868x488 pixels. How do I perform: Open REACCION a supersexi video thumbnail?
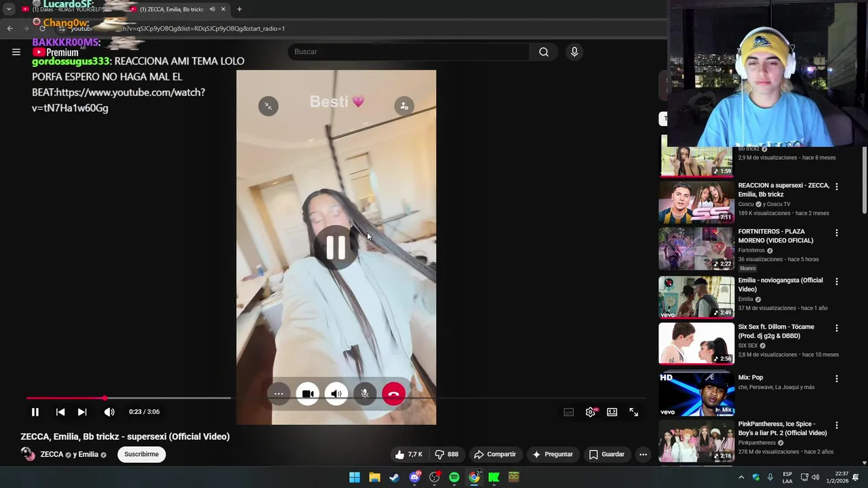(696, 202)
